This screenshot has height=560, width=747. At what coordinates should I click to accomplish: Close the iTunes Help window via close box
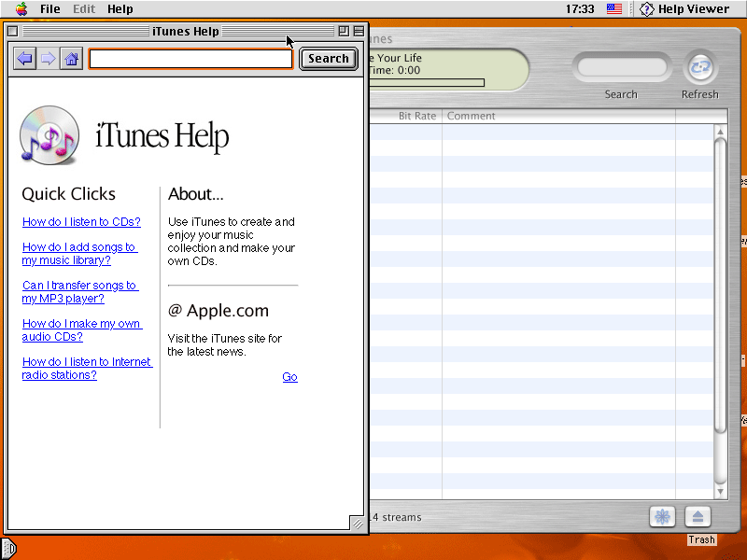click(13, 31)
